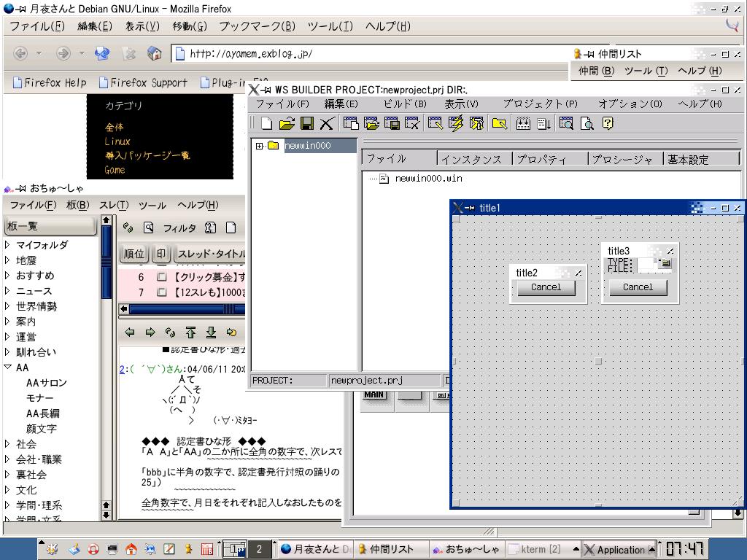The image size is (747, 560).
Task: Toggle the mark checkbox on thread row 6
Action: (162, 276)
